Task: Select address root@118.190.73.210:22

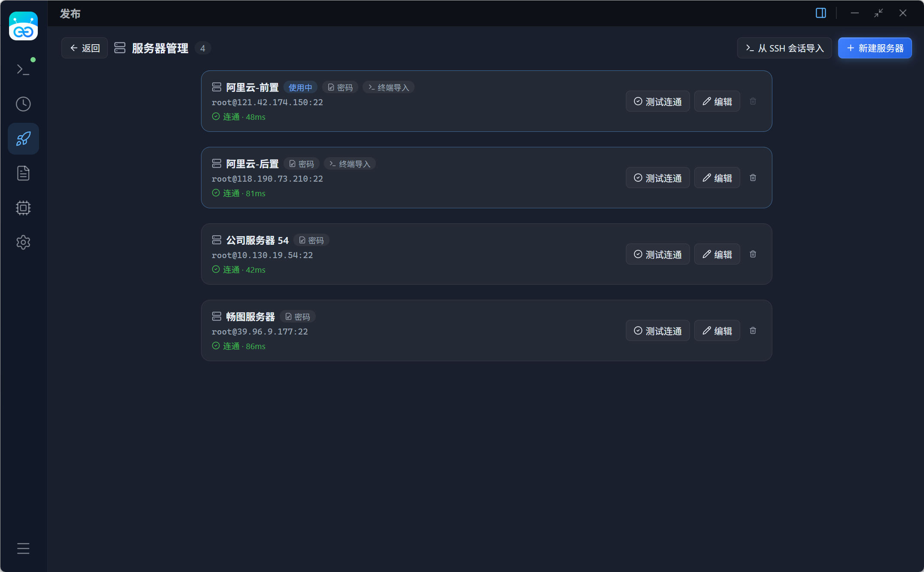Action: [x=267, y=179]
